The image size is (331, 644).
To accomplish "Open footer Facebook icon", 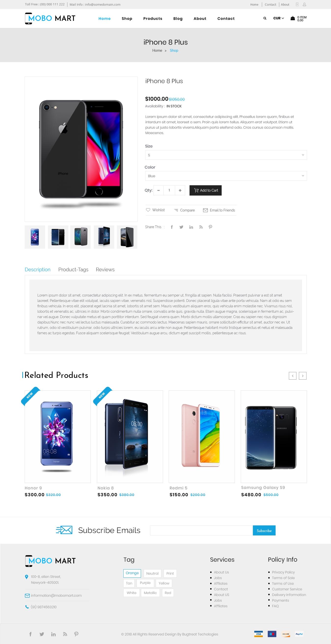I will click(30, 634).
